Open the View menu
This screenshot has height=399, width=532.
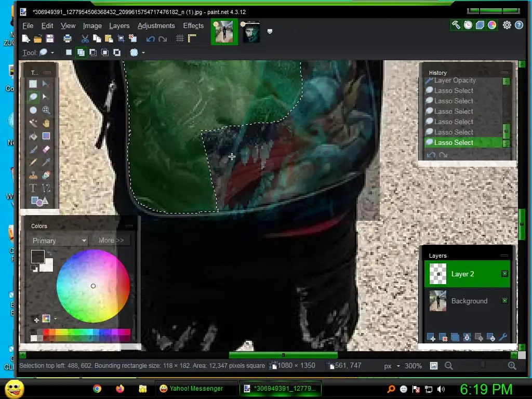tap(68, 26)
